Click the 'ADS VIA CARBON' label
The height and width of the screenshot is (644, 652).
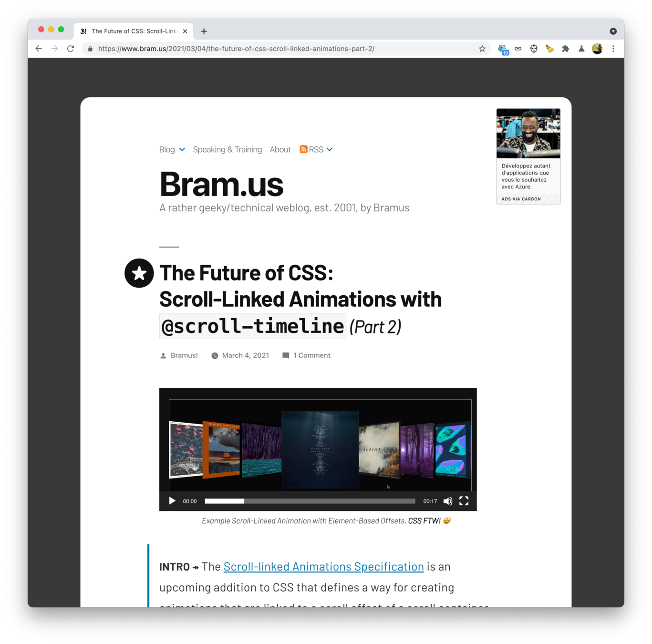click(x=521, y=199)
